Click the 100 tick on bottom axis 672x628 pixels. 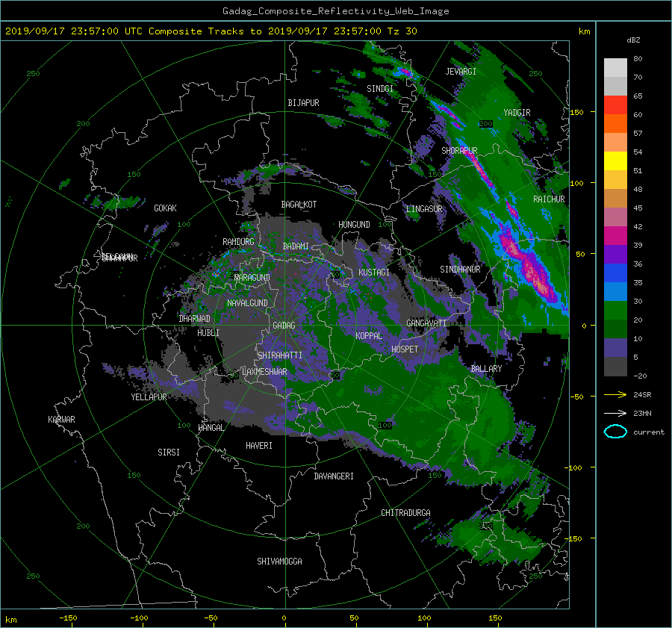[x=424, y=618]
